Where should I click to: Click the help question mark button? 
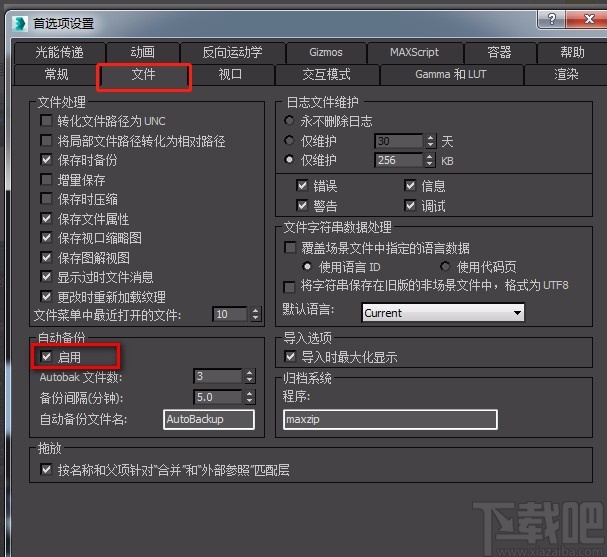click(x=552, y=19)
